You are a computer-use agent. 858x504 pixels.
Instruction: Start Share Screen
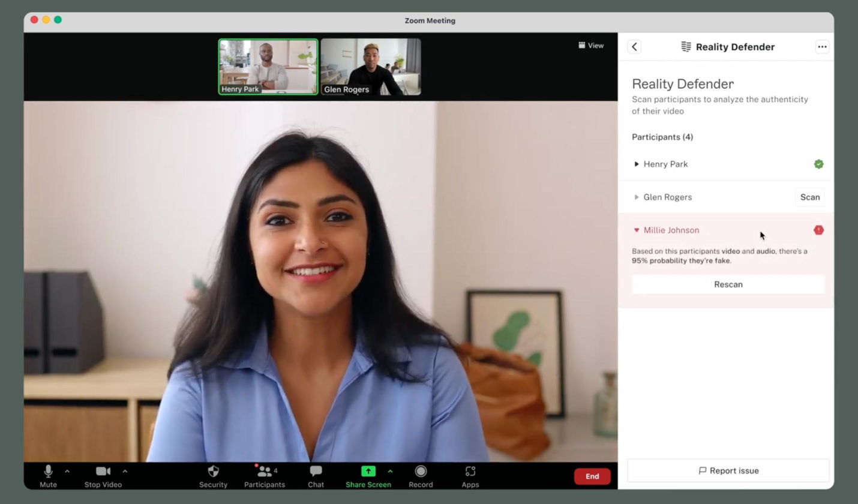pos(368,476)
